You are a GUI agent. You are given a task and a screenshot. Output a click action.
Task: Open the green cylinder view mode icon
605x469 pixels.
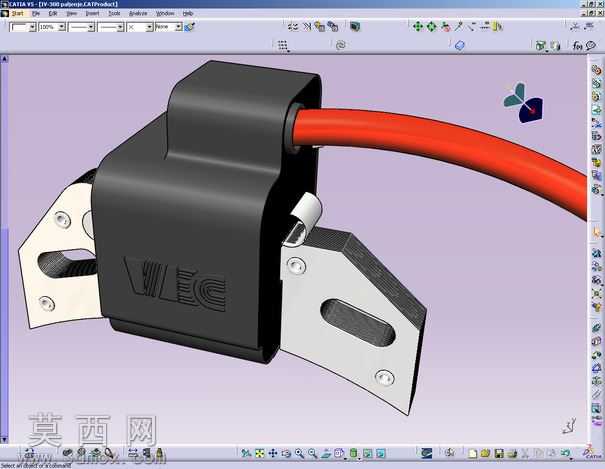[x=353, y=454]
